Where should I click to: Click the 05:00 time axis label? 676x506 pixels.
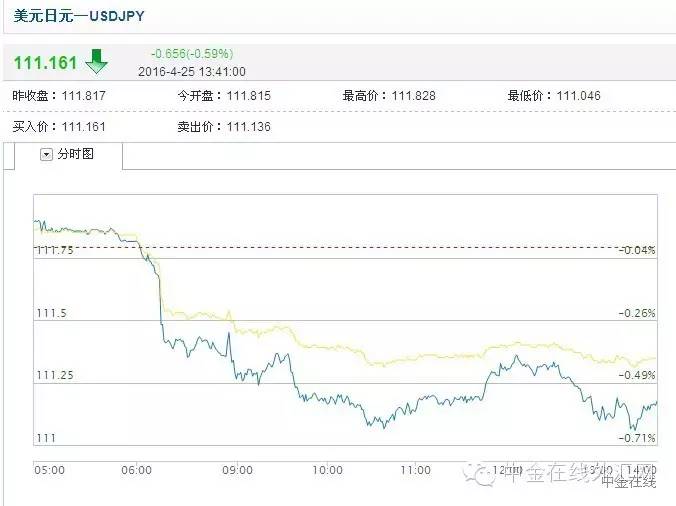click(50, 470)
